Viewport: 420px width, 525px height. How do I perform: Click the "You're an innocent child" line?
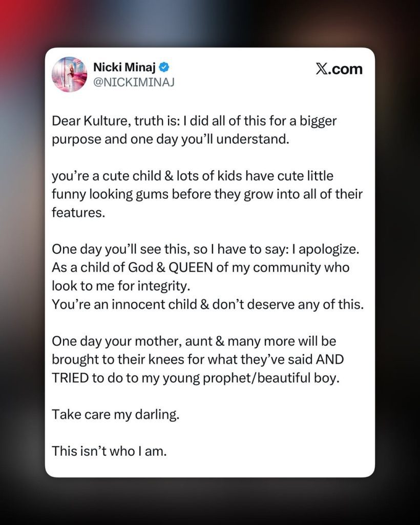[x=207, y=304]
